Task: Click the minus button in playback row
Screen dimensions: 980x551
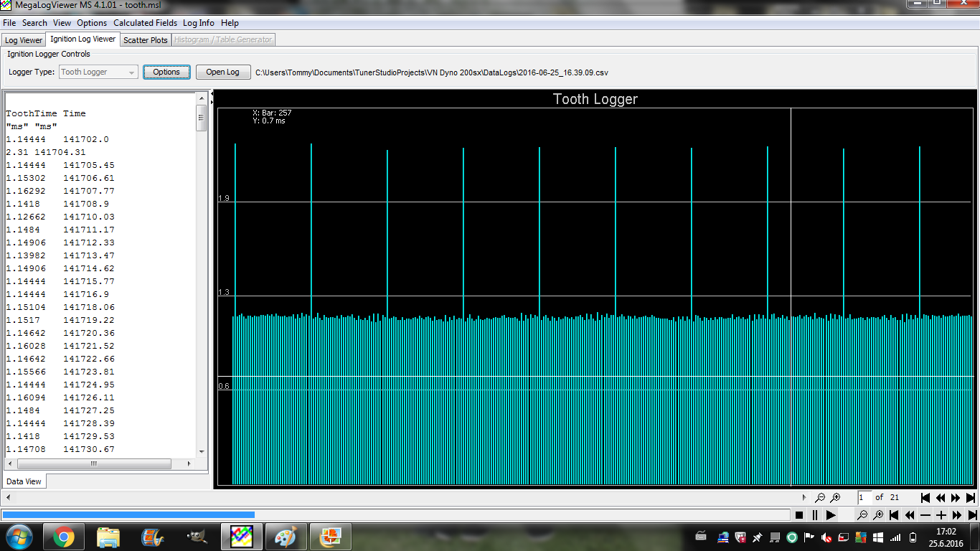Action: [925, 514]
